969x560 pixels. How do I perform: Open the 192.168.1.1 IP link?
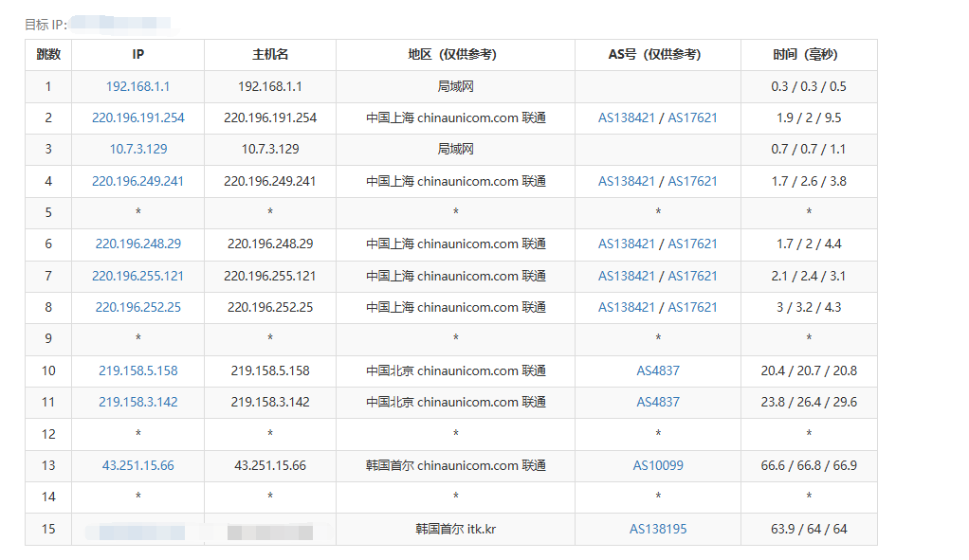coord(137,86)
